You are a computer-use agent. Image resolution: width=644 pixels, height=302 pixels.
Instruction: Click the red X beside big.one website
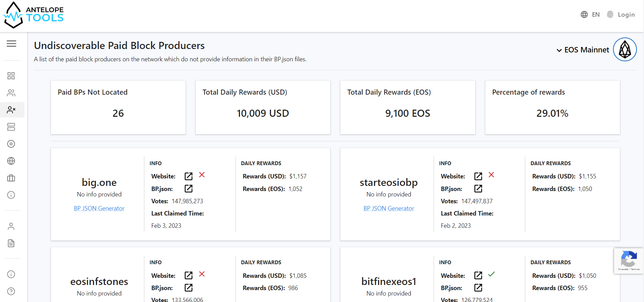click(x=202, y=175)
